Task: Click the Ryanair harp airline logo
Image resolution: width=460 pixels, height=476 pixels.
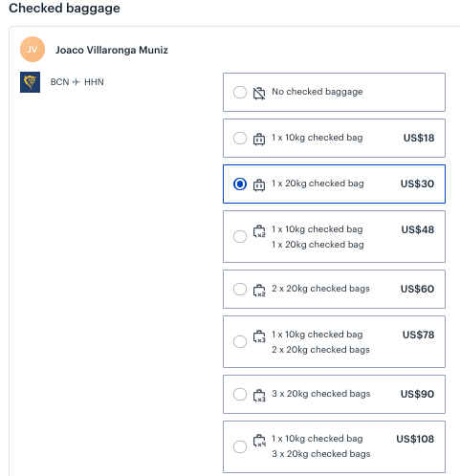Action: coord(30,82)
